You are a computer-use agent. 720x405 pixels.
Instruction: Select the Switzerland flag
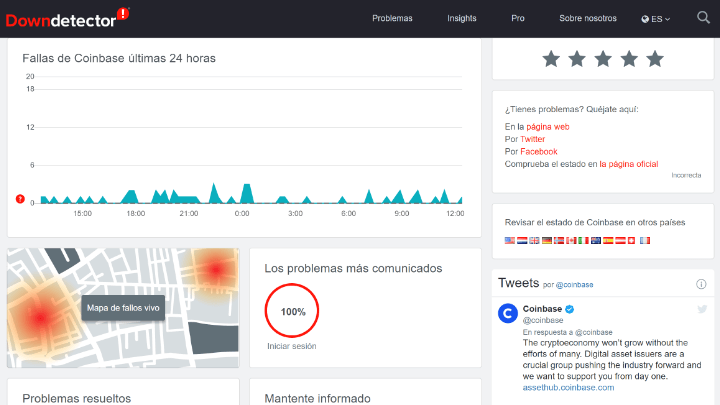pyautogui.click(x=631, y=240)
